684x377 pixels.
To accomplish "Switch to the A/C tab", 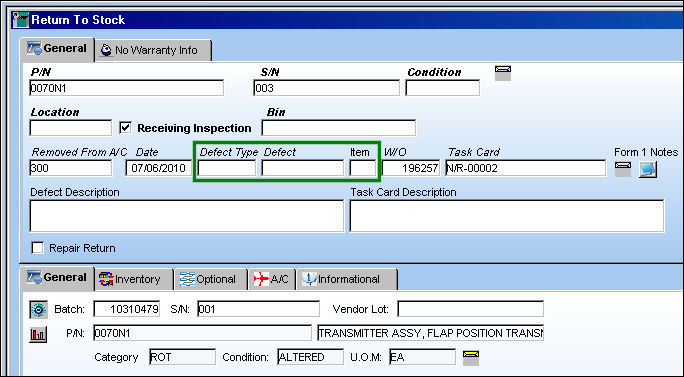I will (x=272, y=279).
